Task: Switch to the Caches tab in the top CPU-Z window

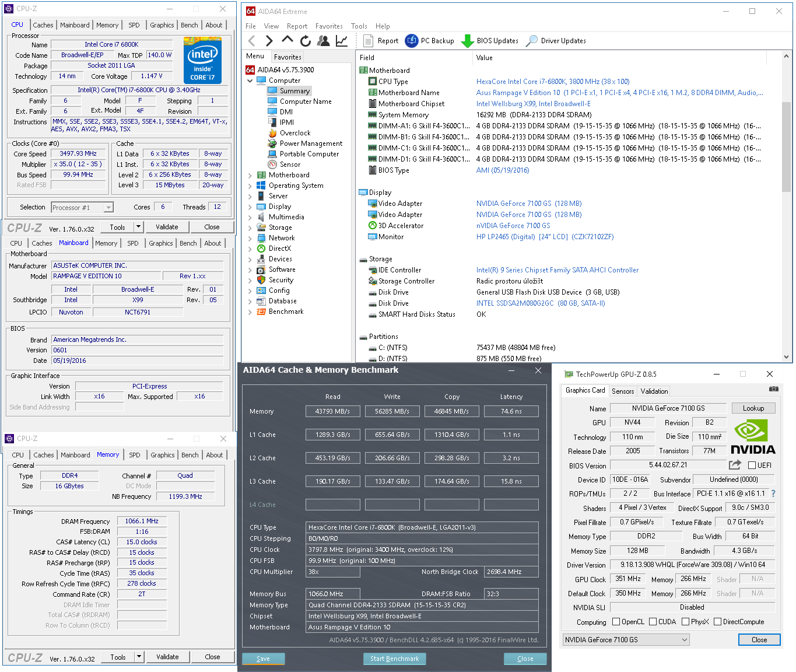Action: (x=43, y=25)
